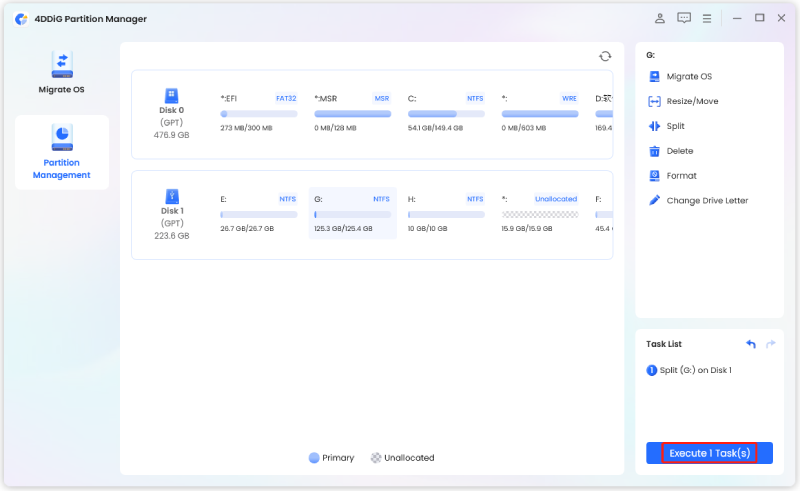Select the H: partition on Disk 1

[446, 214]
